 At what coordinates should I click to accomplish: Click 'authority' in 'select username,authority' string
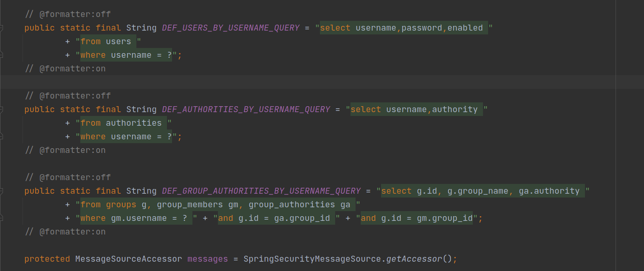click(x=455, y=110)
